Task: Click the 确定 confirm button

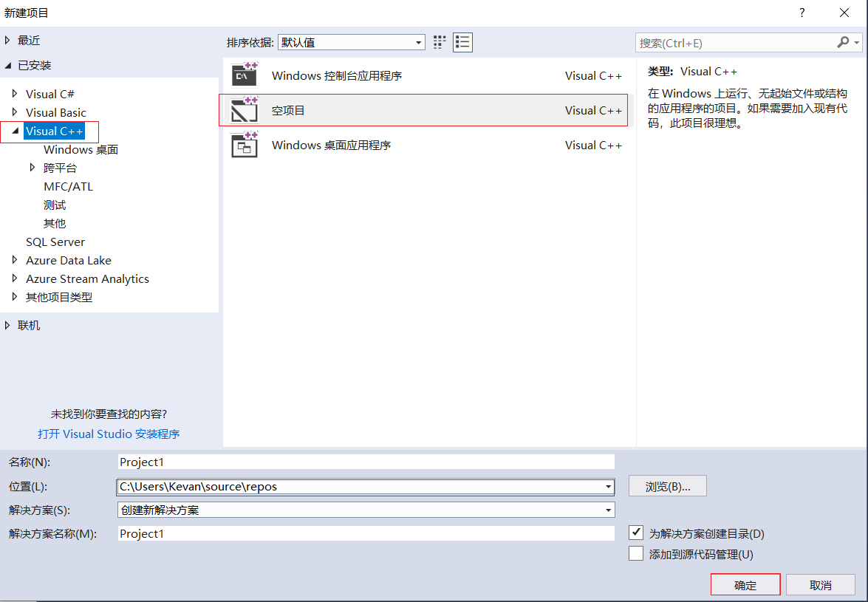Action: tap(745, 584)
